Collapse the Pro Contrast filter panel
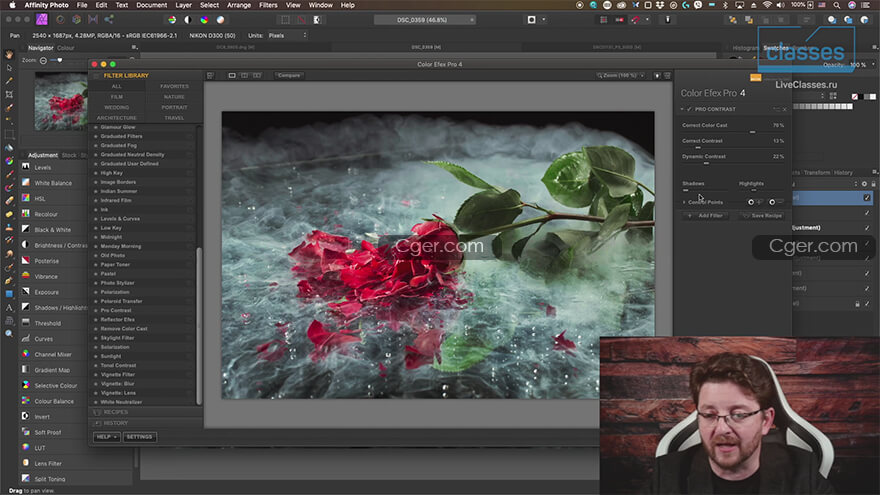880x495 pixels. [x=682, y=109]
